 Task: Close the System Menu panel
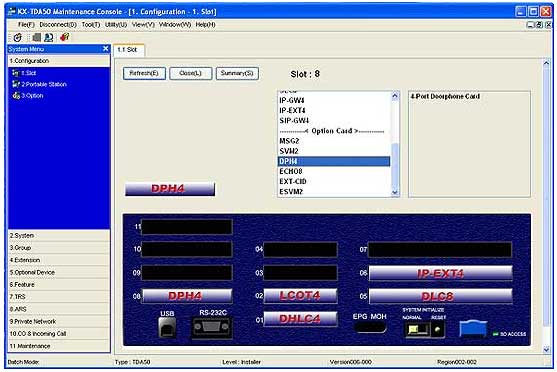click(106, 49)
